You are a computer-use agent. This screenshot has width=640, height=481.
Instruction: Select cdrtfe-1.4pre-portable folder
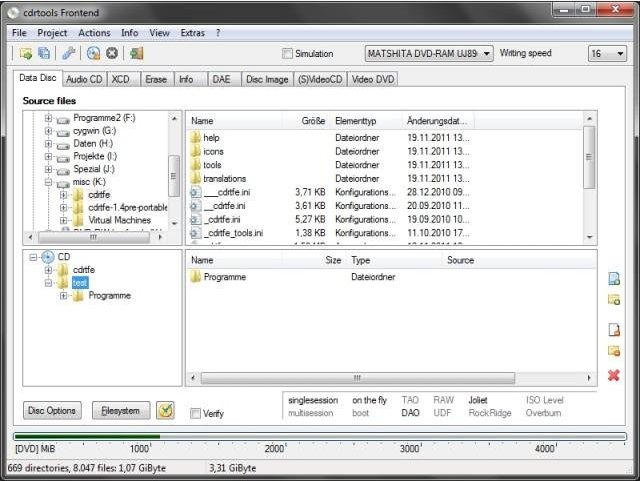[128, 207]
